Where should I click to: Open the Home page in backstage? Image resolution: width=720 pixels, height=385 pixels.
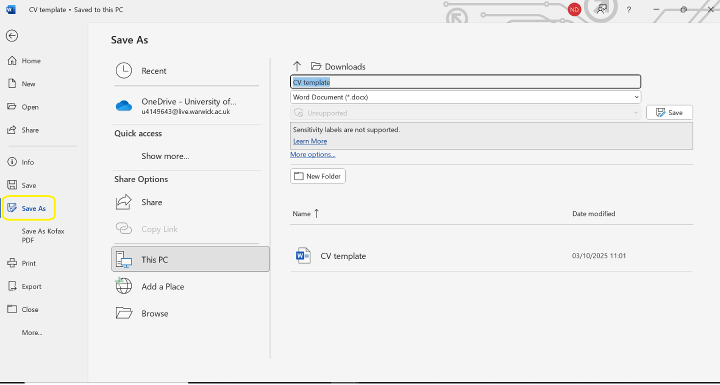point(24,61)
